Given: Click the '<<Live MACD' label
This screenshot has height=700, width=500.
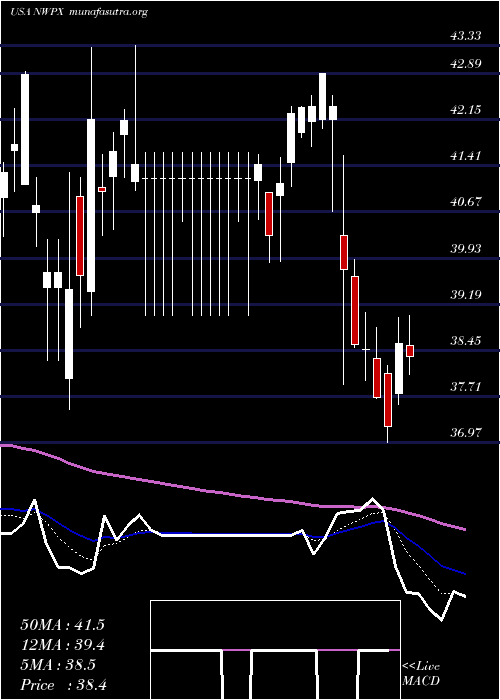Looking at the screenshot, I should click(x=421, y=673).
